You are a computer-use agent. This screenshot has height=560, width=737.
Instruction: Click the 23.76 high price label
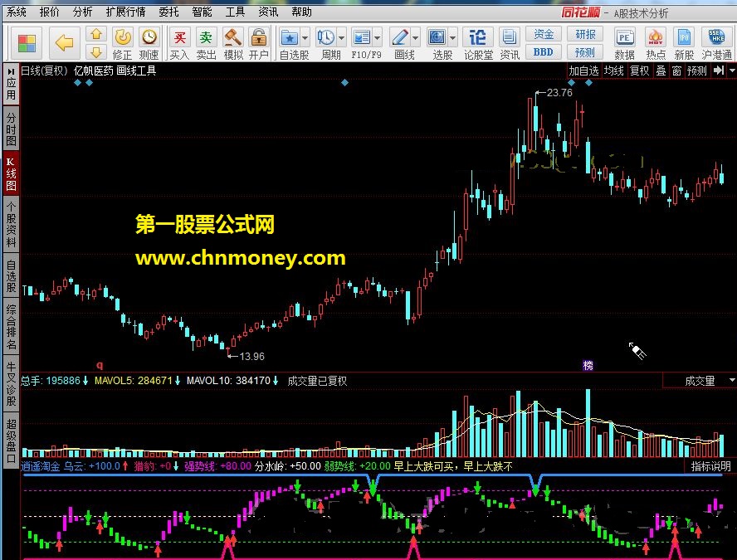point(559,92)
